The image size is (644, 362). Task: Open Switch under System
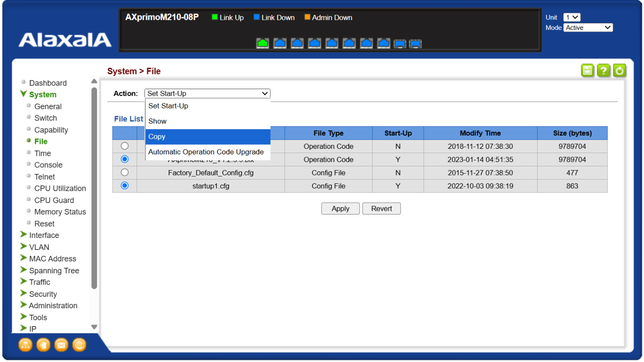pyautogui.click(x=46, y=118)
